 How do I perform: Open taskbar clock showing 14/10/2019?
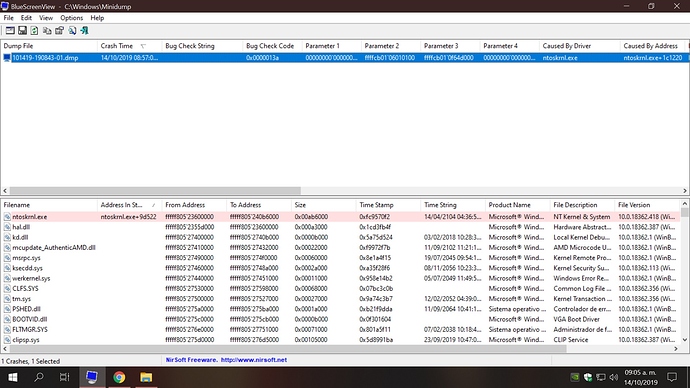point(640,377)
